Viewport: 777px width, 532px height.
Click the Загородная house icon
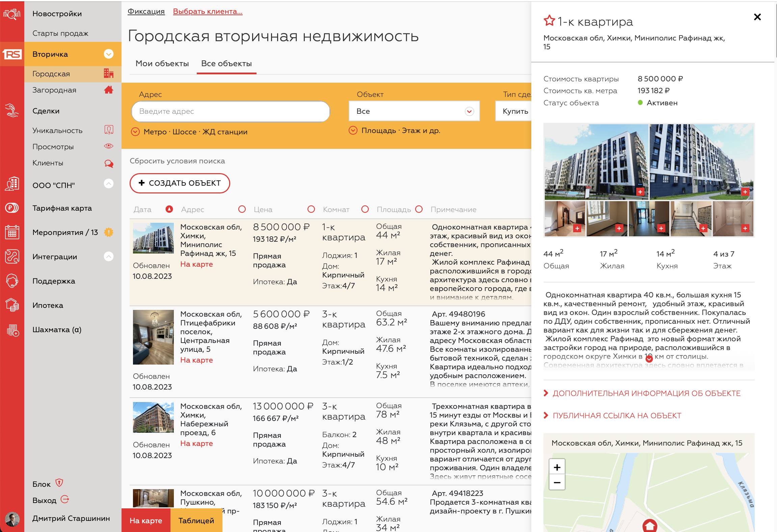[x=108, y=90]
